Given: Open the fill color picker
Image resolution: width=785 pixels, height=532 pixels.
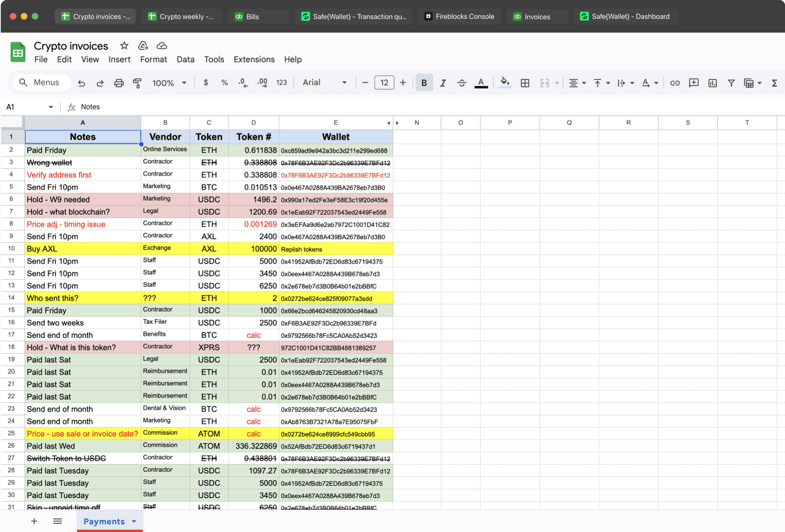Looking at the screenshot, I should pyautogui.click(x=505, y=83).
